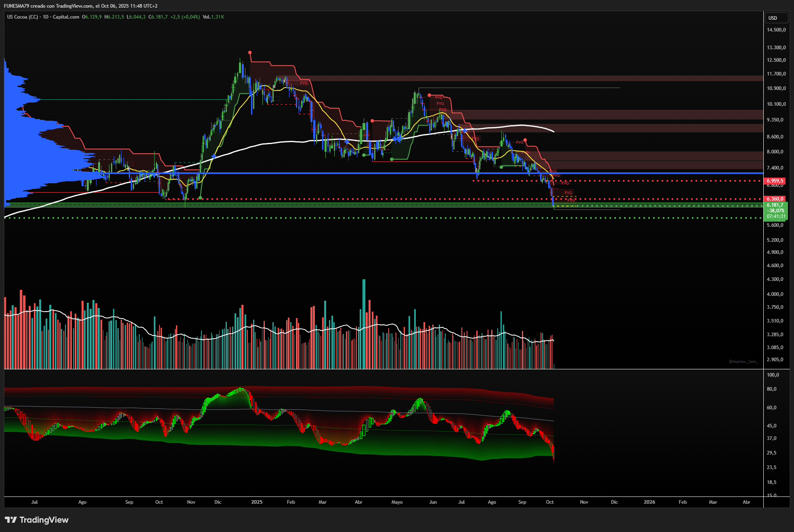This screenshot has height=532, width=794.
Task: Click the countdown timer 07:41:31
Action: 777,217
